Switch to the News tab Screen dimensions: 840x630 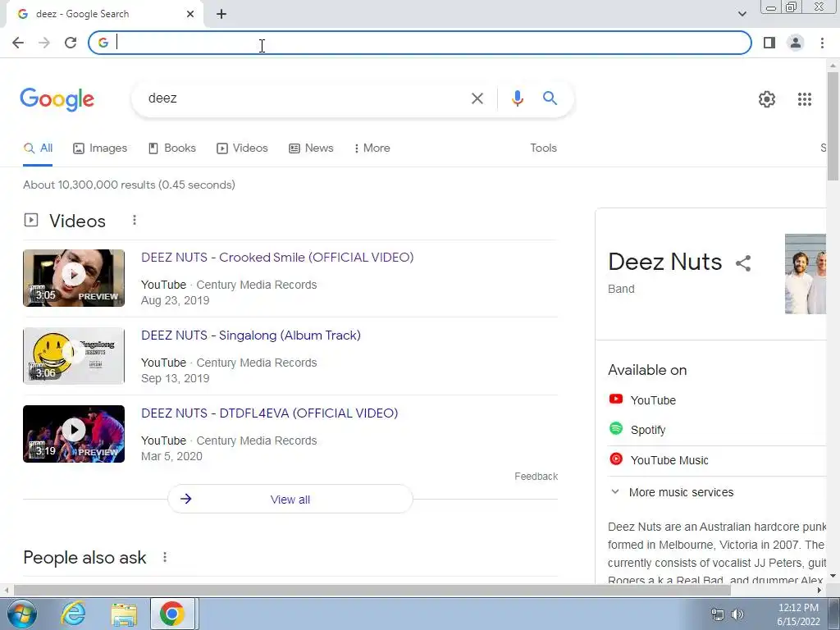(311, 148)
